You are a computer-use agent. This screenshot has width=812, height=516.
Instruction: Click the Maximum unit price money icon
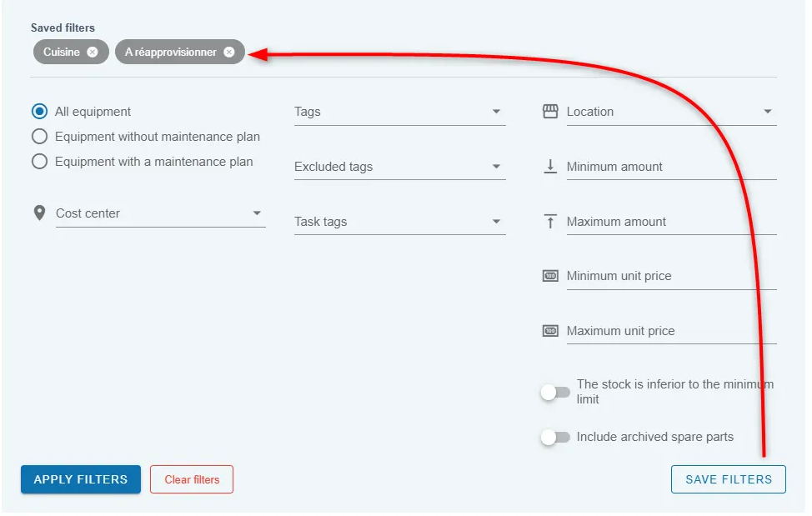[x=550, y=331]
